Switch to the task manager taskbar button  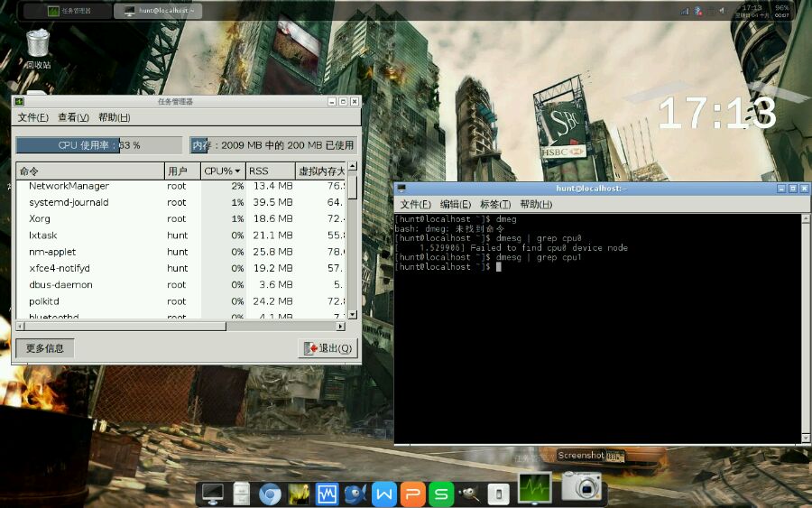[x=69, y=10]
